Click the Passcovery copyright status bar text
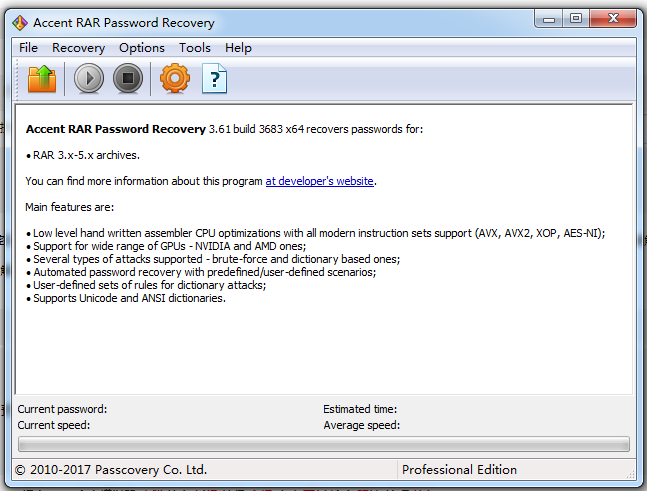 point(112,469)
